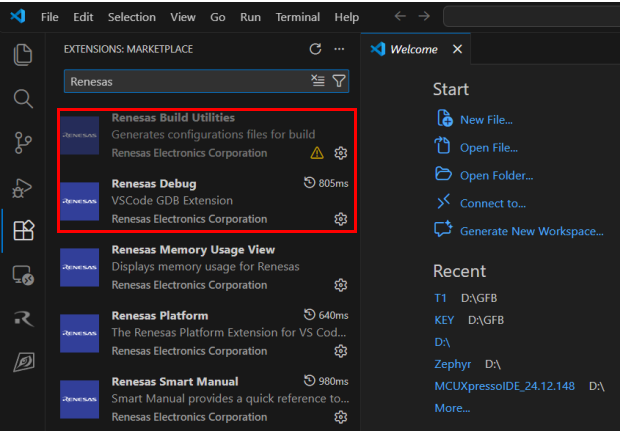Screen dimensions: 621x432
Task: Close the Welcome tab
Action: tap(457, 49)
